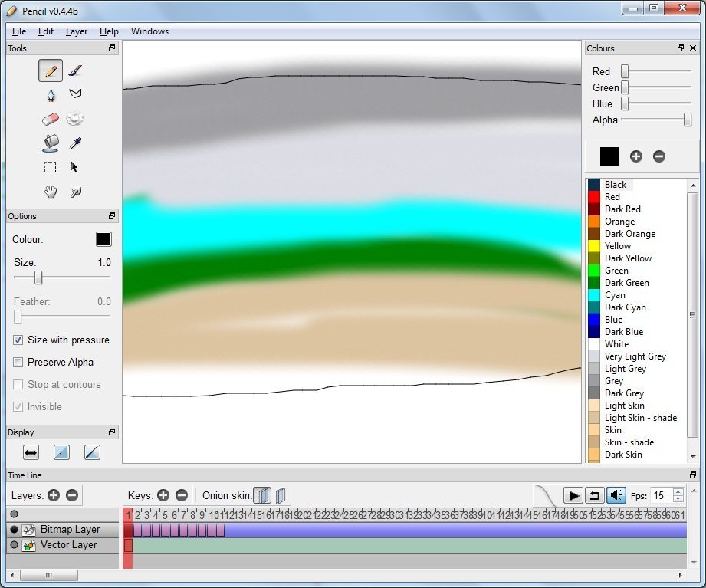
Task: Decrease Fps value with down arrow
Action: (678, 499)
